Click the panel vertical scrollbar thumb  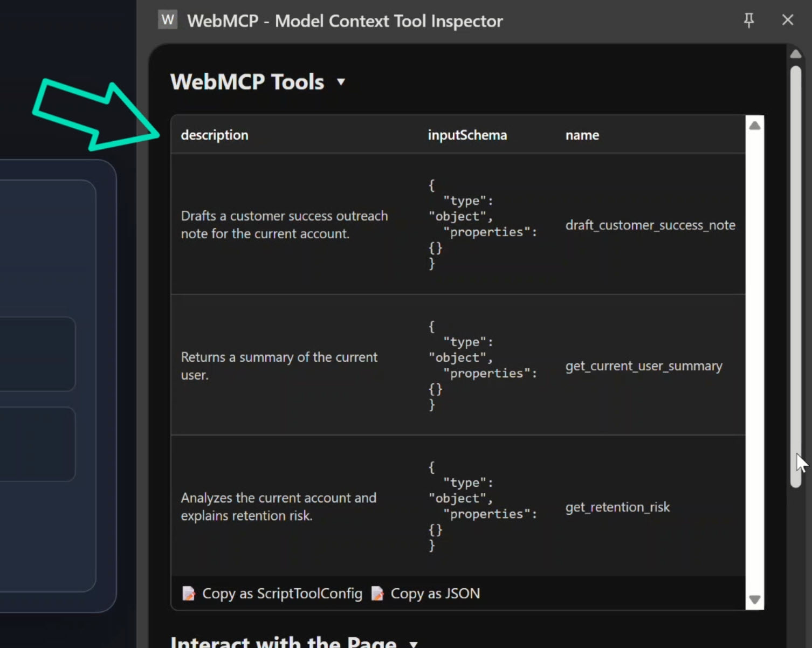[x=796, y=277]
